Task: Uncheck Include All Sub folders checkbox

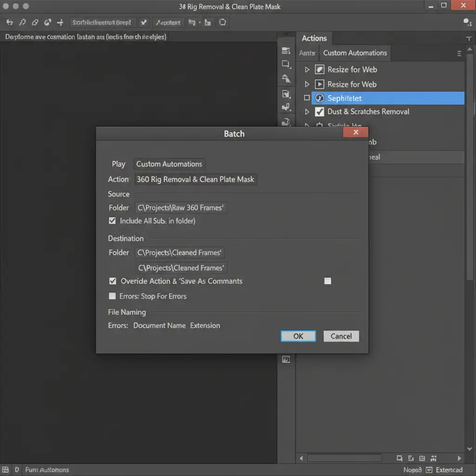Action: point(112,221)
